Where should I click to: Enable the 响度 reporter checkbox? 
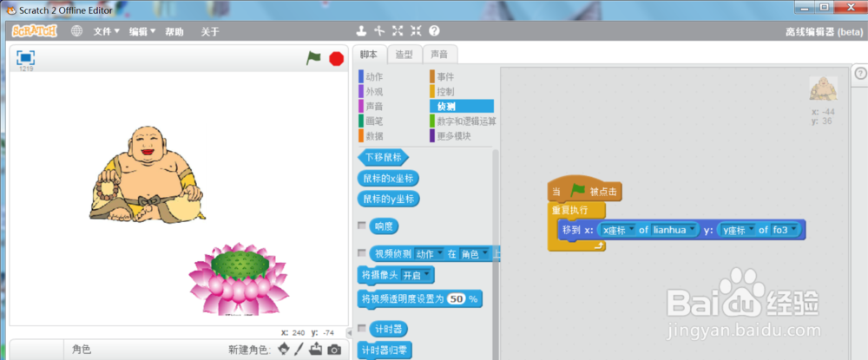[x=361, y=226]
